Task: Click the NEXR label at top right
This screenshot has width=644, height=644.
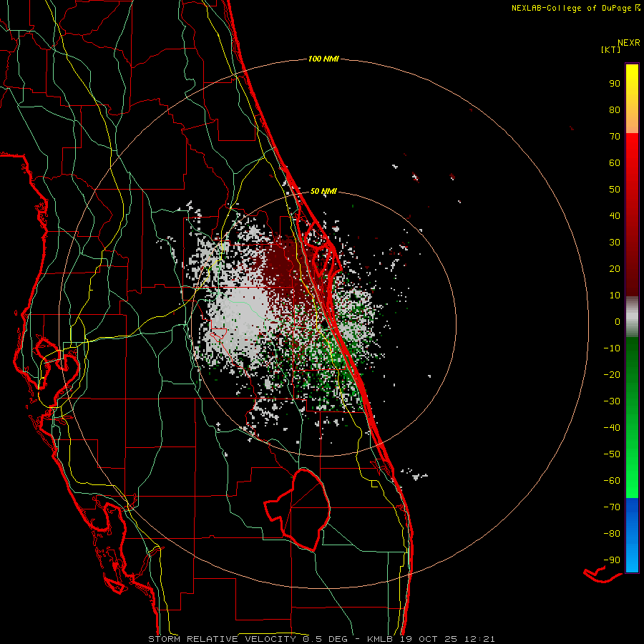Action: pos(628,43)
